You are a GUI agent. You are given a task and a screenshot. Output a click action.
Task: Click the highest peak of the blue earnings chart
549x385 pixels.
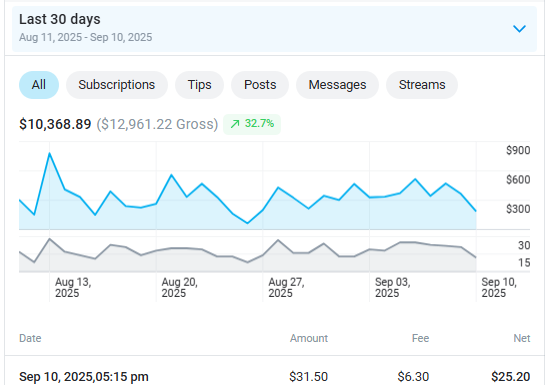click(49, 153)
